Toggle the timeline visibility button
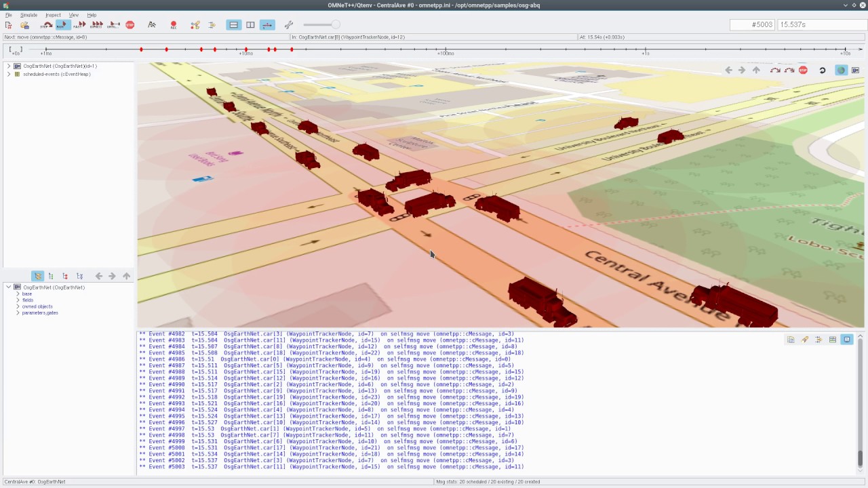Viewport: 868px width, 488px height. click(x=267, y=25)
